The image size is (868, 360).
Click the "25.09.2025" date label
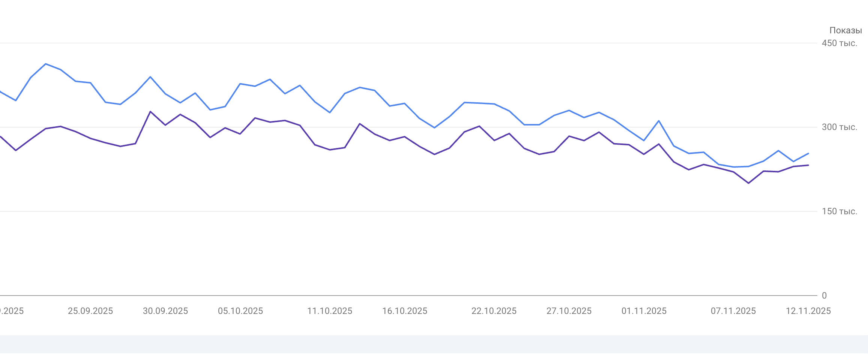(90, 311)
